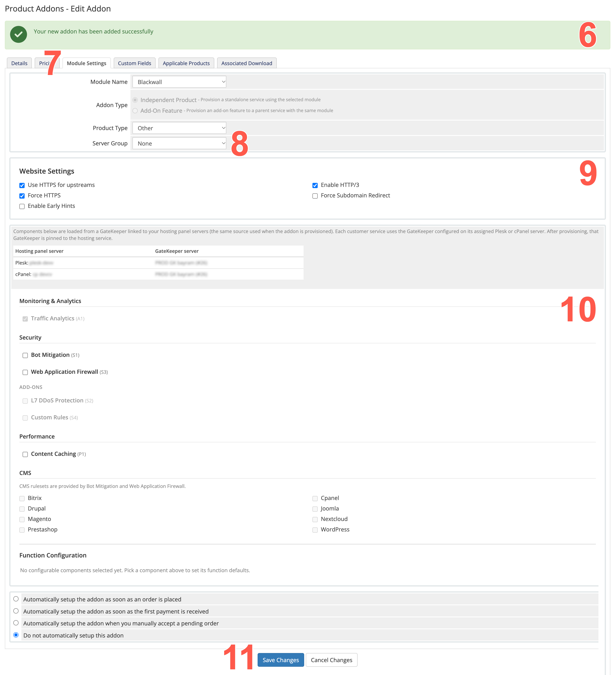616x675 pixels.
Task: Click the Website Settings heading
Action: pos(47,171)
